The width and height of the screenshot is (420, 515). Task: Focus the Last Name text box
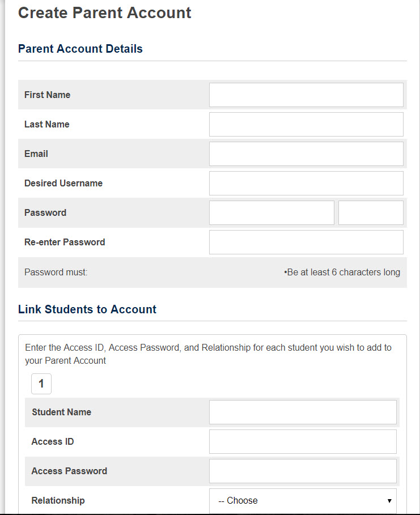[x=306, y=125]
